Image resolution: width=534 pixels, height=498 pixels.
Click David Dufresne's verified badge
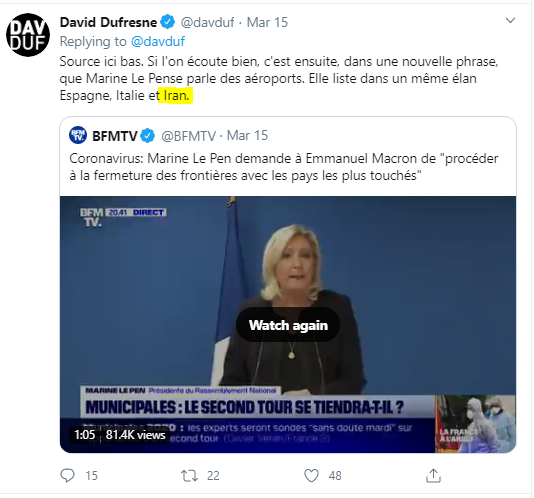point(168,22)
